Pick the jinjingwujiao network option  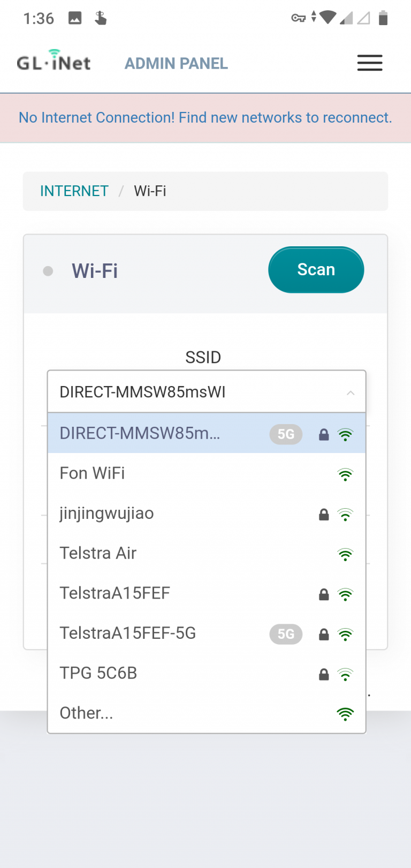[107, 514]
